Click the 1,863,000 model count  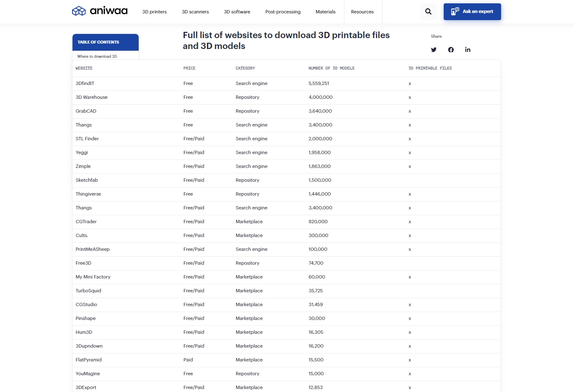320,166
